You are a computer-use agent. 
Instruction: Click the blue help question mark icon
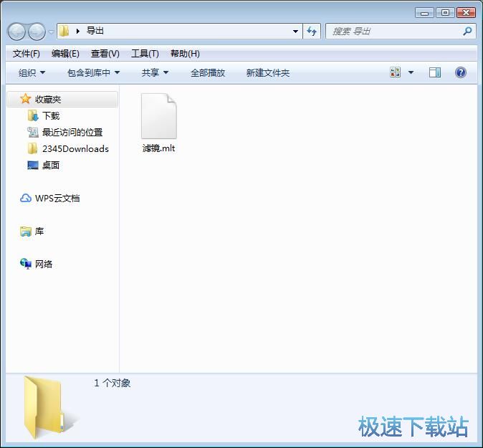point(461,72)
